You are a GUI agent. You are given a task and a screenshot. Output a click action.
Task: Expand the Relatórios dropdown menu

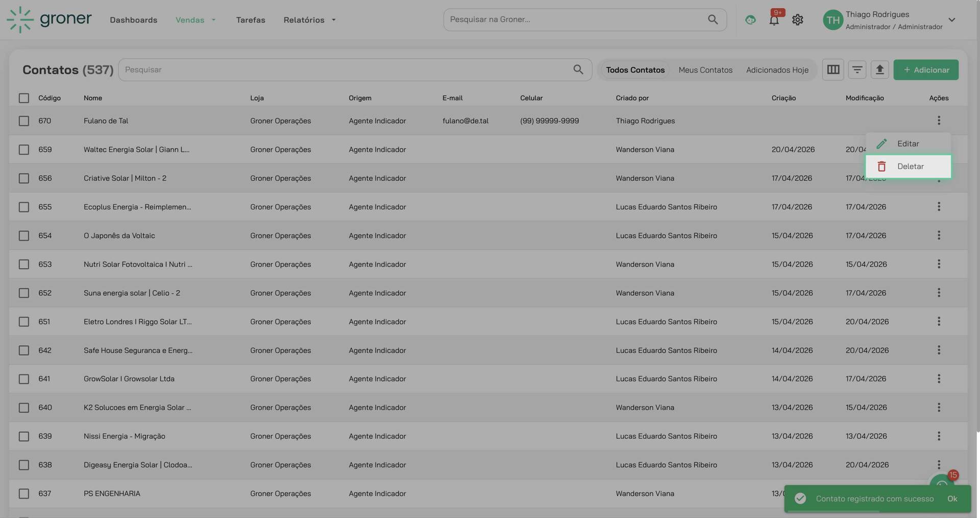pyautogui.click(x=309, y=20)
